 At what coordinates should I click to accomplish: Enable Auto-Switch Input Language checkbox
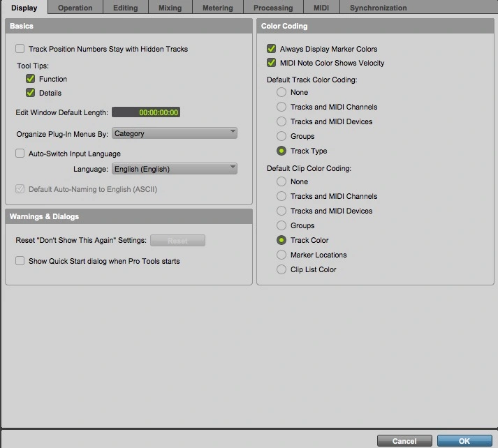(20, 154)
